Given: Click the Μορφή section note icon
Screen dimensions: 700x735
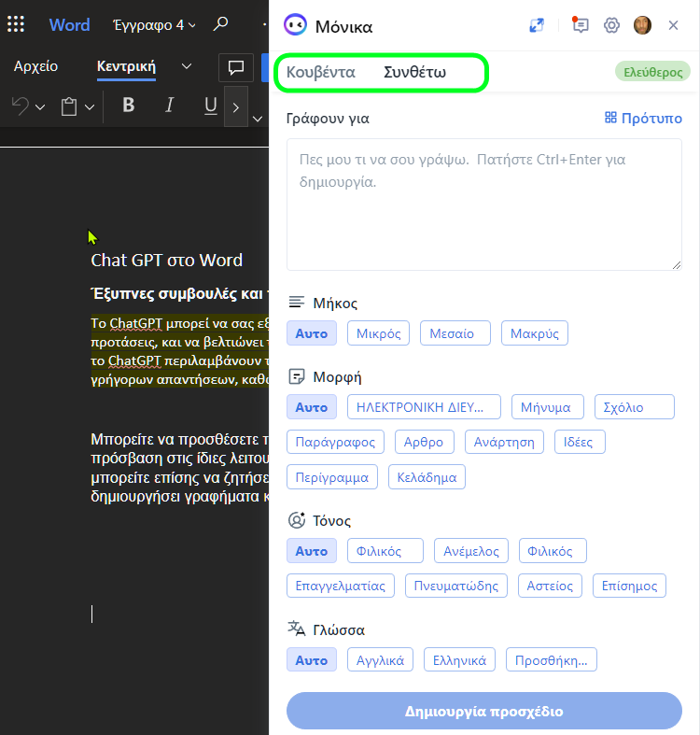Looking at the screenshot, I should (297, 376).
